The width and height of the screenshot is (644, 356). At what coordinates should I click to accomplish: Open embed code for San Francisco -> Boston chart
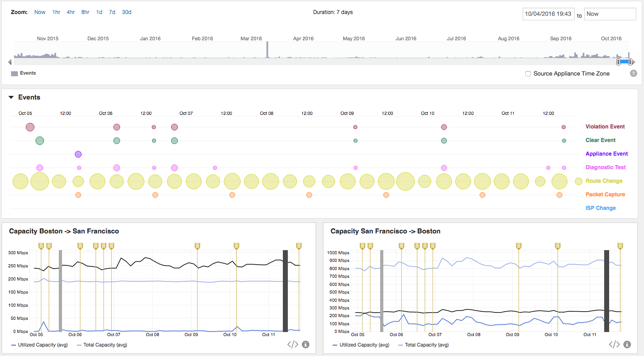click(614, 345)
